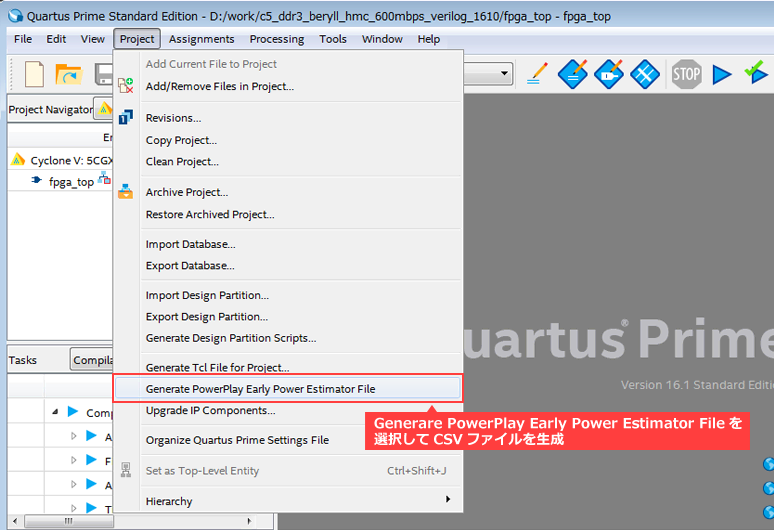The width and height of the screenshot is (774, 530).
Task: Select Import Design Partition
Action: [x=288, y=295]
